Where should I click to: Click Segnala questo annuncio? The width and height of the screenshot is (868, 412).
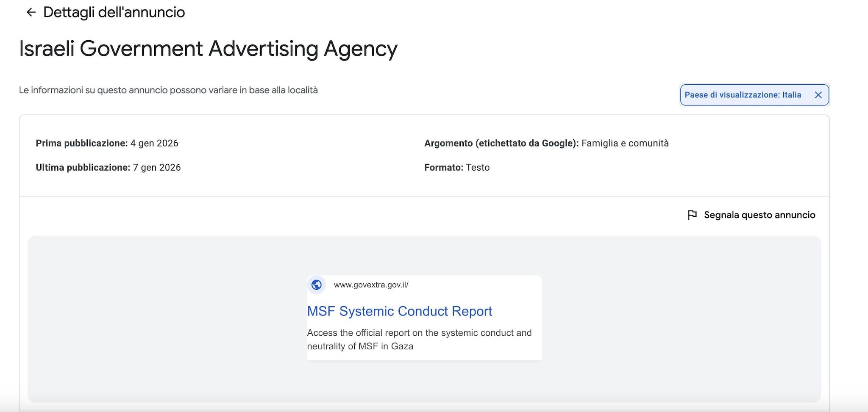[759, 215]
